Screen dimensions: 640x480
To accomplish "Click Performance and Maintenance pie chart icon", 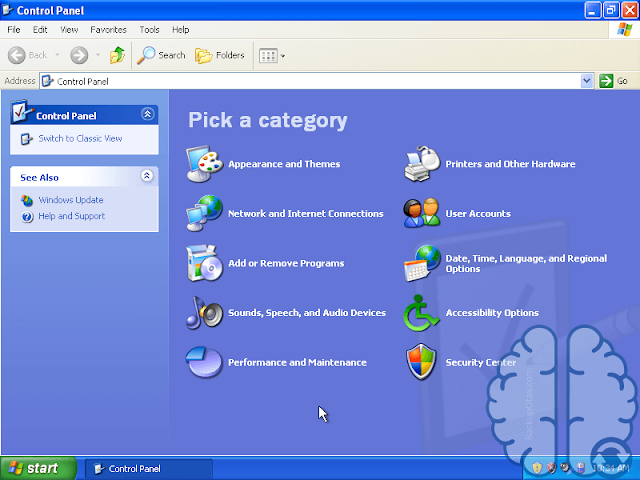I will click(x=204, y=362).
